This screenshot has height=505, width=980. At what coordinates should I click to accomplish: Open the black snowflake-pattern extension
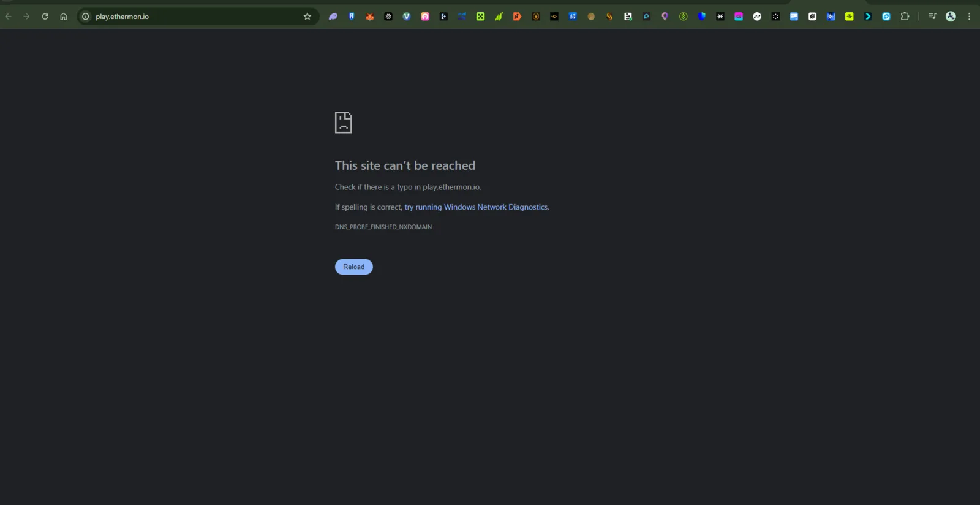tap(388, 17)
